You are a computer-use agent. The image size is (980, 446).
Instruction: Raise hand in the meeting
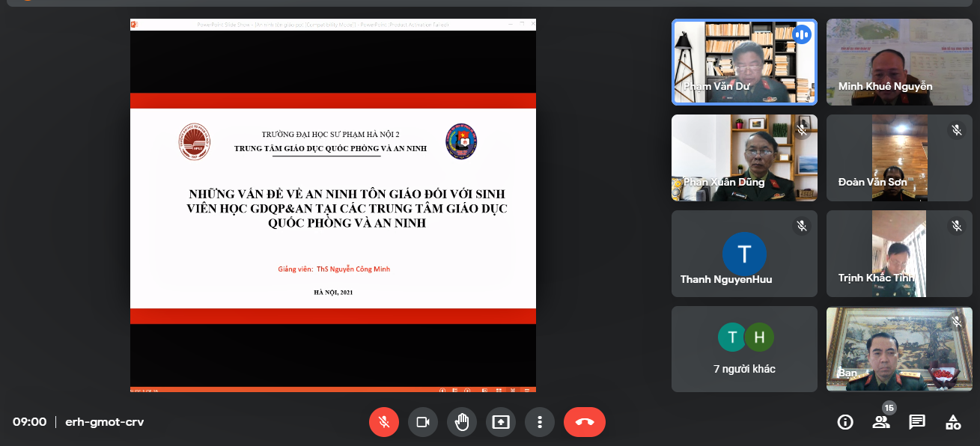(462, 422)
